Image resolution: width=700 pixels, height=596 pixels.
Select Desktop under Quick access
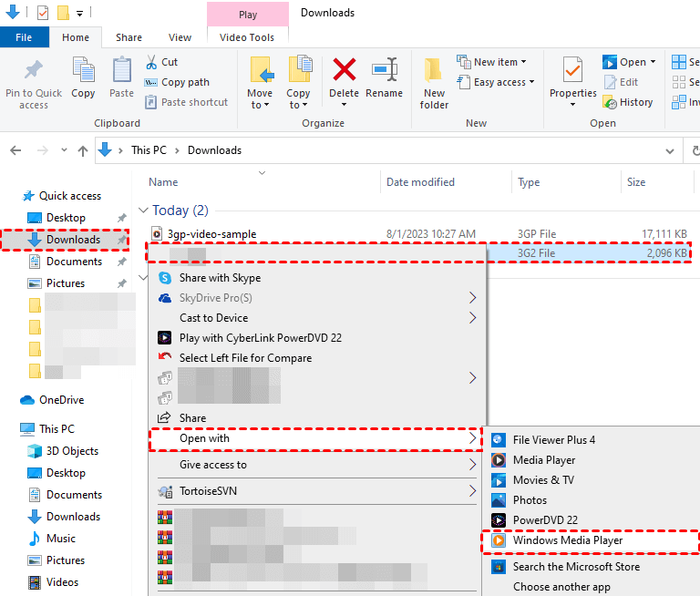66,218
